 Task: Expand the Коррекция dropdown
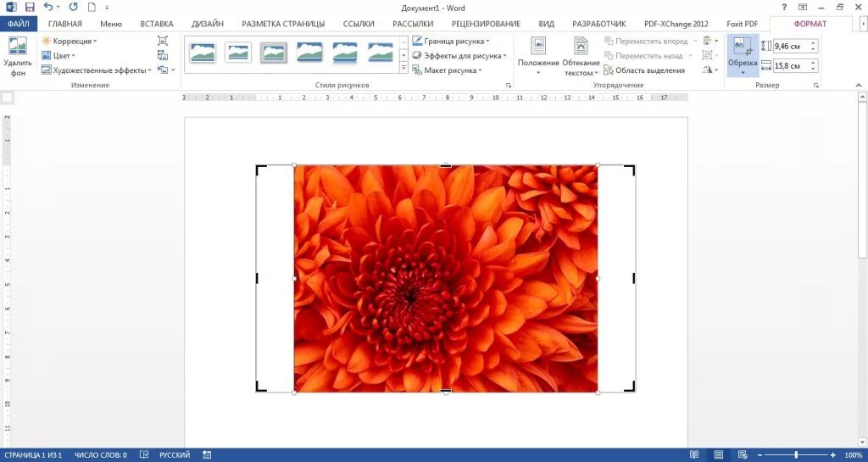click(x=69, y=41)
